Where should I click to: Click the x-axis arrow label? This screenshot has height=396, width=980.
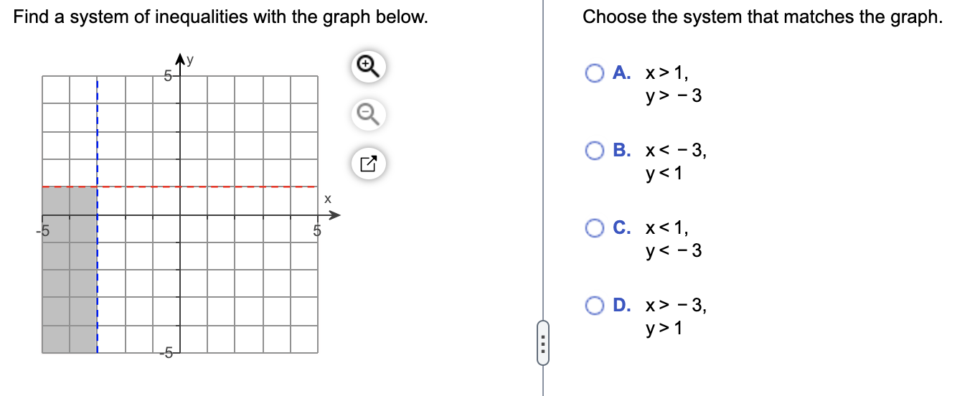pyautogui.click(x=327, y=198)
